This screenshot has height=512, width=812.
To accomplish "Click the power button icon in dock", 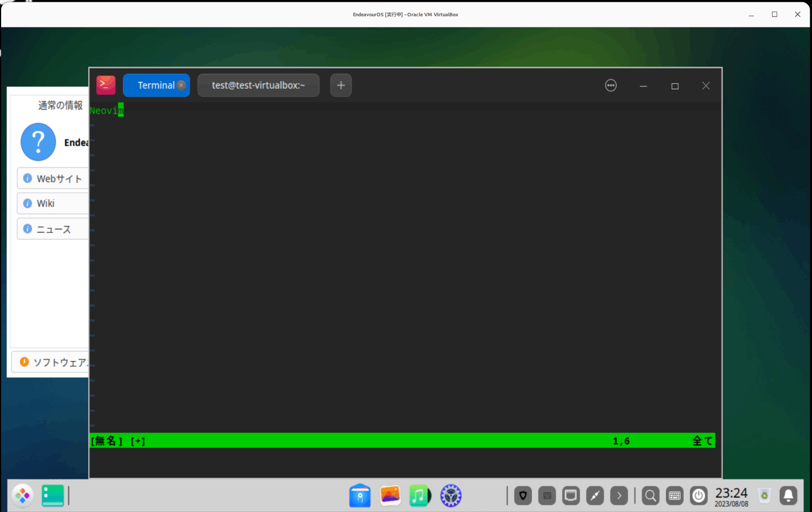I will tap(699, 496).
